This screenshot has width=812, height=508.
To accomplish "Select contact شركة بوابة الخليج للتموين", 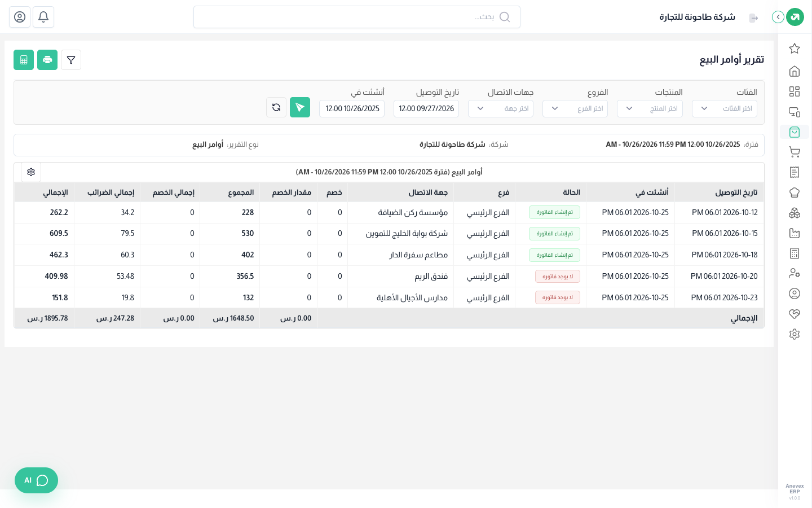I will (x=407, y=234).
